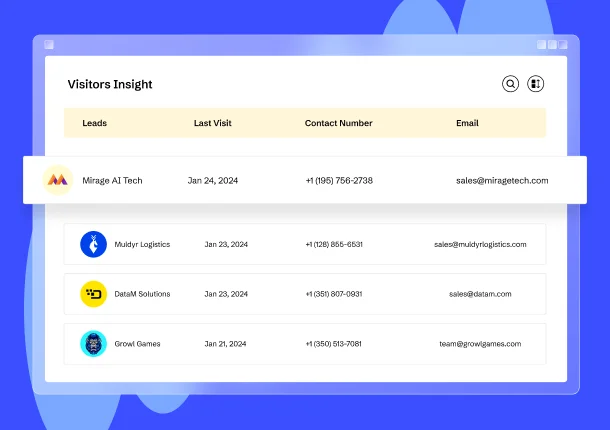
Task: Click phone number +1 (350) 513-7081
Action: point(333,344)
